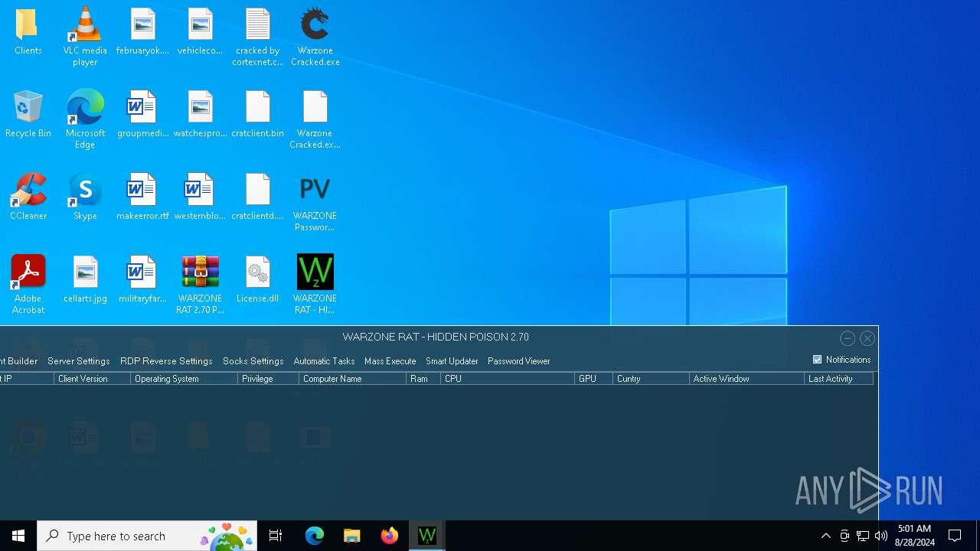Sort by Client Version column header
The image size is (980, 551).
[x=93, y=379]
